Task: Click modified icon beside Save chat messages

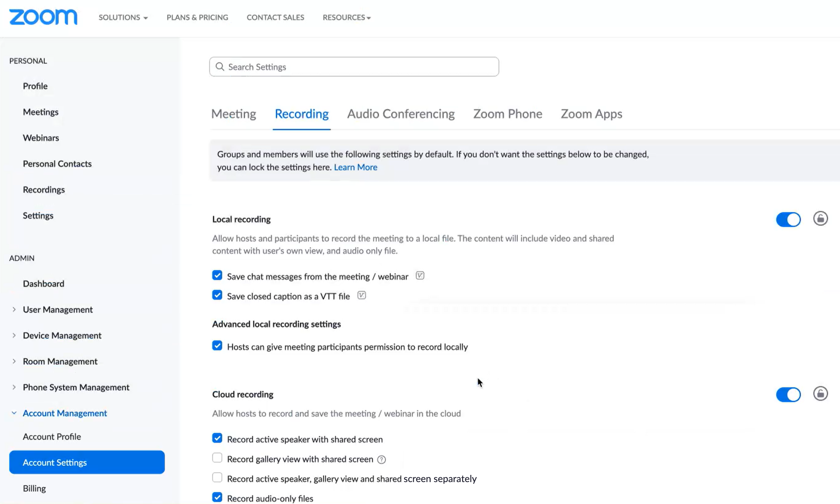Action: 420,276
